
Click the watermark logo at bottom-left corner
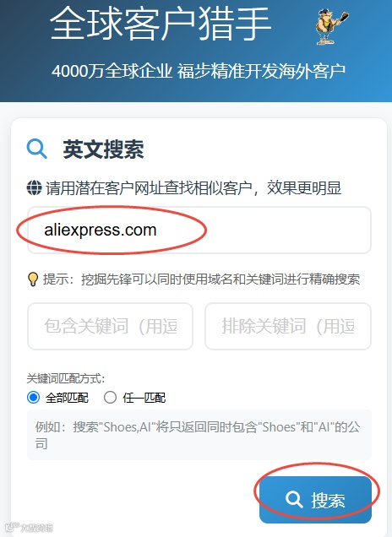coord(30,528)
